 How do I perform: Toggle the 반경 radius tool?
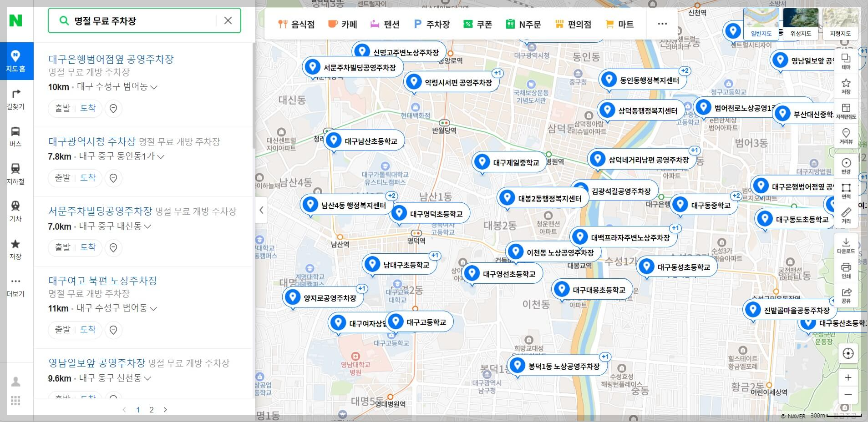(x=847, y=165)
